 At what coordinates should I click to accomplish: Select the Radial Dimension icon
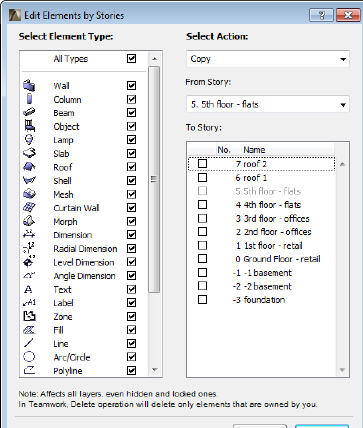tap(29, 248)
